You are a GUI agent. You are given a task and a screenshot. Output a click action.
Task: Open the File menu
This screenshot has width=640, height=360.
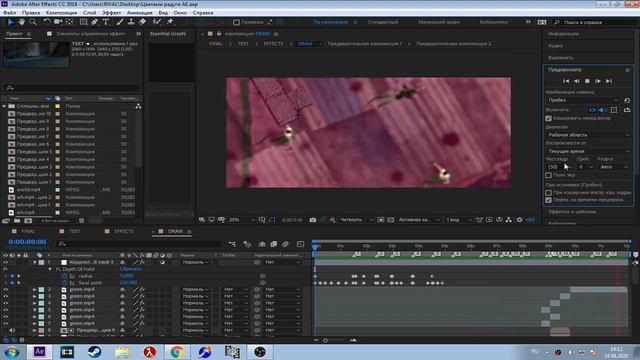click(9, 13)
